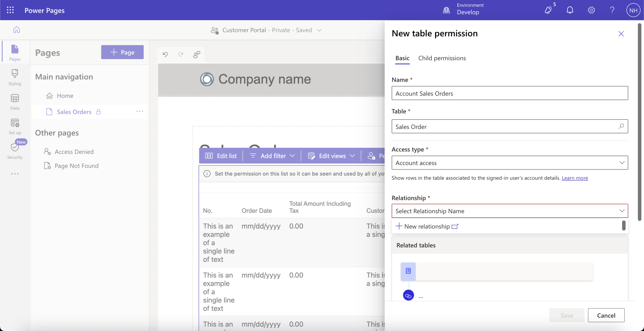Image resolution: width=644 pixels, height=331 pixels.
Task: Open the Set up workspace
Action: (15, 126)
